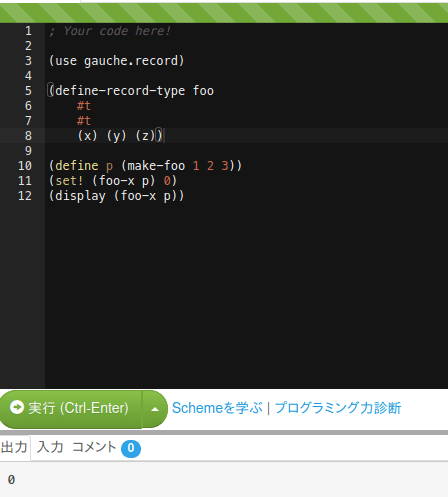Open the Schemeを学ぶ link
The width and height of the screenshot is (448, 497).
click(217, 408)
